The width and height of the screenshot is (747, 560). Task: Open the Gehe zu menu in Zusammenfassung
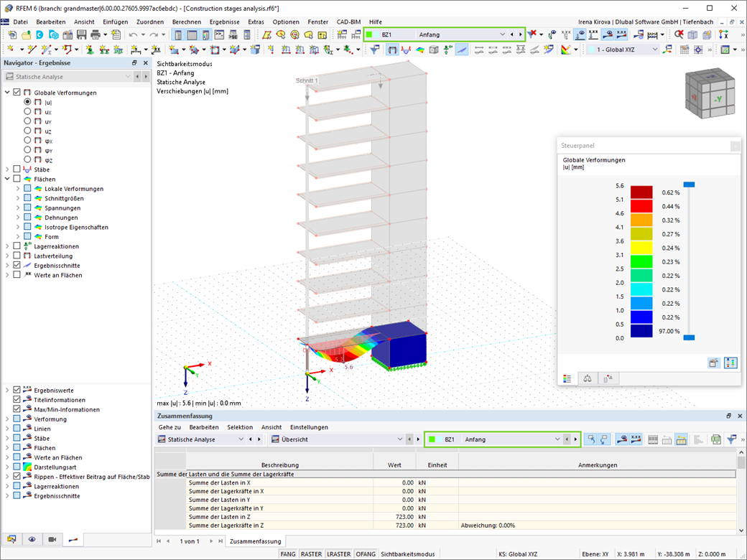pyautogui.click(x=170, y=427)
